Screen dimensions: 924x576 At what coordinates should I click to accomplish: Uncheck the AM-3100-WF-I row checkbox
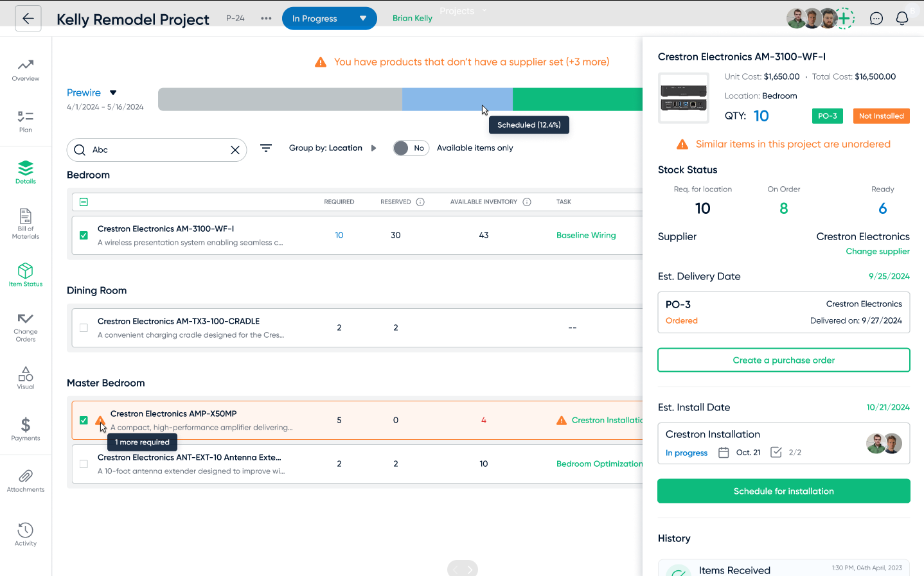coord(84,236)
